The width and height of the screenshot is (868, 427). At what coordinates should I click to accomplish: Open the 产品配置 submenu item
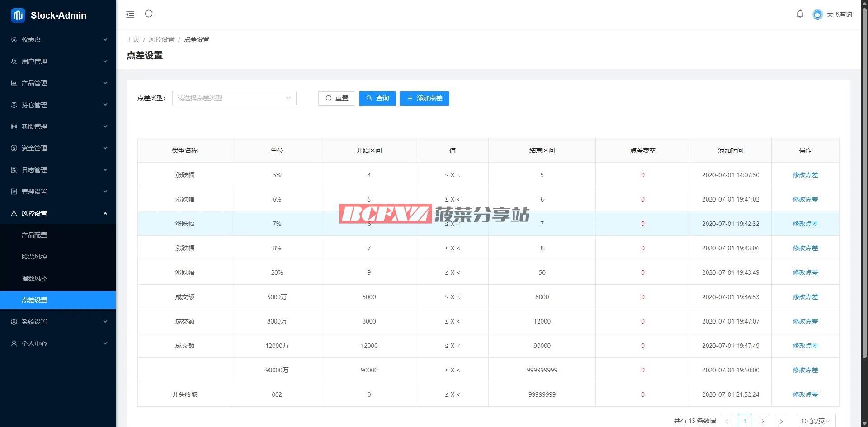click(x=34, y=235)
